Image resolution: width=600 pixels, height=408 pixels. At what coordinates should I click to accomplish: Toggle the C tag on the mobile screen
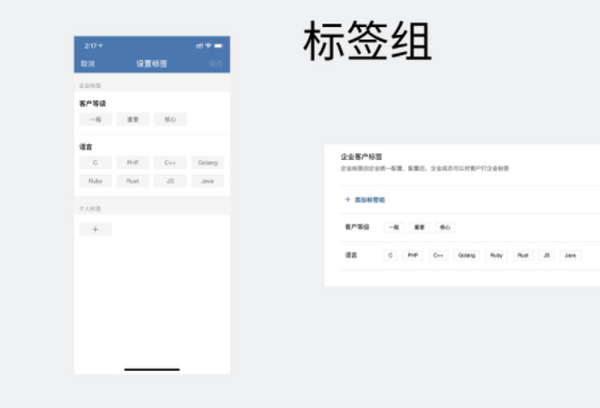pyautogui.click(x=95, y=163)
